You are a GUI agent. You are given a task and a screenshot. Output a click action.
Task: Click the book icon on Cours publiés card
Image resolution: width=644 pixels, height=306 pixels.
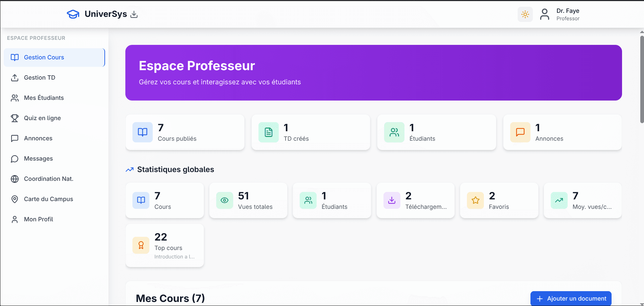tap(143, 132)
